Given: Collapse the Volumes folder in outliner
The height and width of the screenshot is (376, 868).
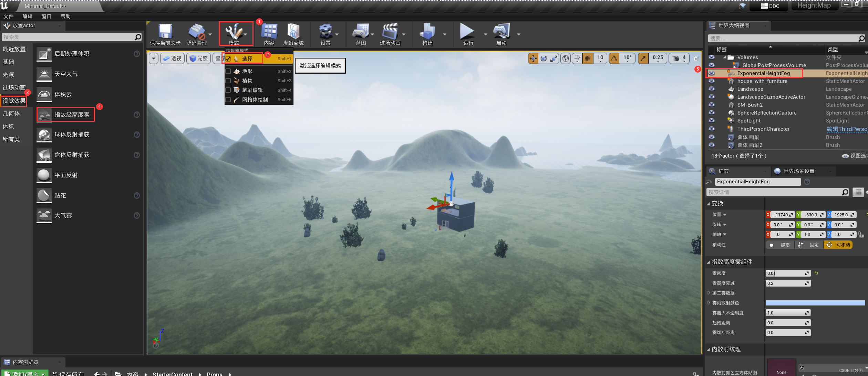Looking at the screenshot, I should (x=725, y=57).
